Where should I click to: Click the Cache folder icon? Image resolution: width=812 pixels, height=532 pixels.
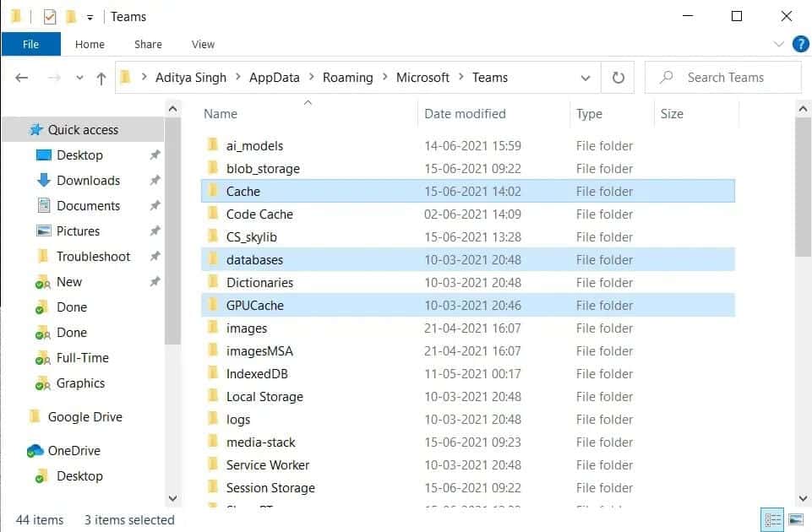point(212,190)
